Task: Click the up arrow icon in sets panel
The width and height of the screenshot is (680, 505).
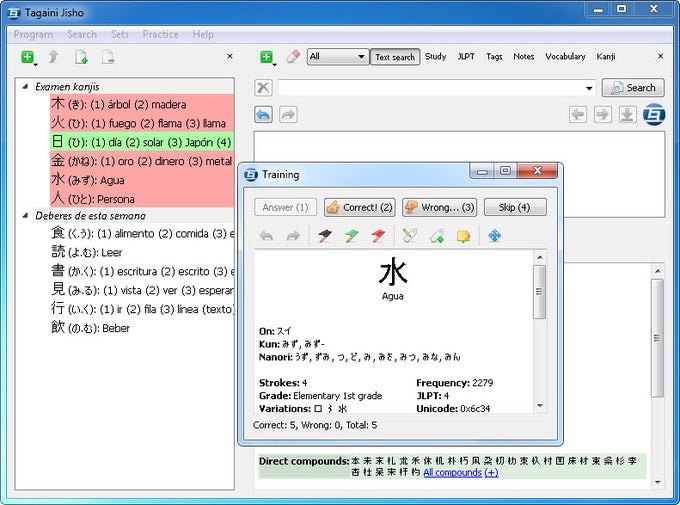Action: pos(53,57)
